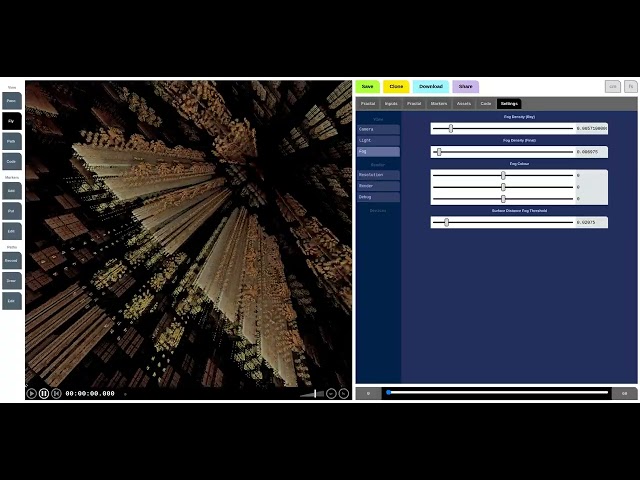This screenshot has height=480, width=640.
Task: Click the cyan Download button
Action: (431, 87)
